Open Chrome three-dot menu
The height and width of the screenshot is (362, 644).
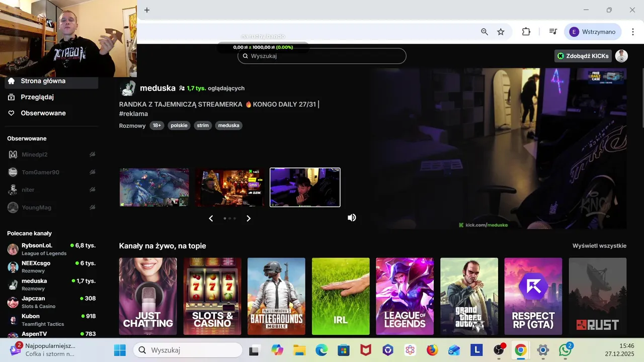(633, 32)
